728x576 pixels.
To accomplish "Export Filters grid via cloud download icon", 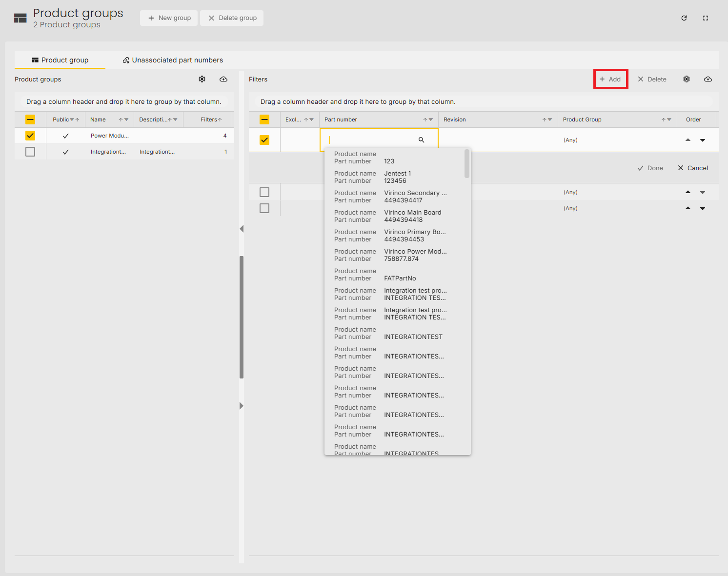I will pyautogui.click(x=708, y=79).
